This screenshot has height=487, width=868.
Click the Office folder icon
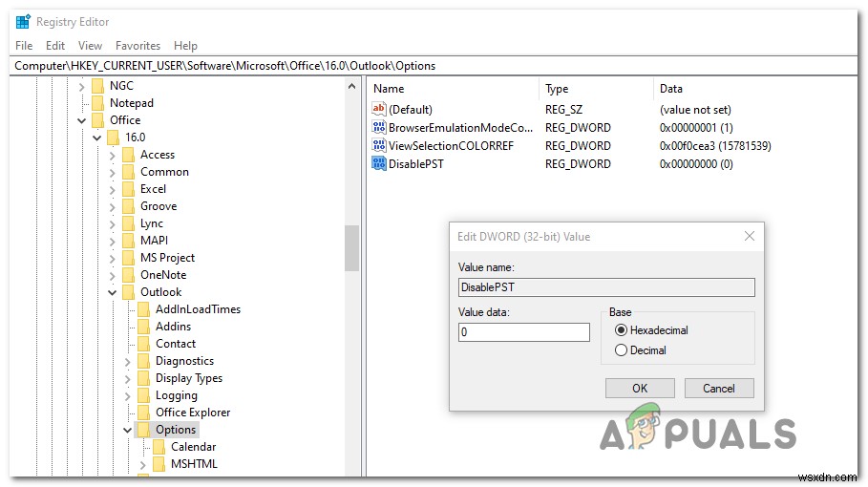click(x=98, y=120)
